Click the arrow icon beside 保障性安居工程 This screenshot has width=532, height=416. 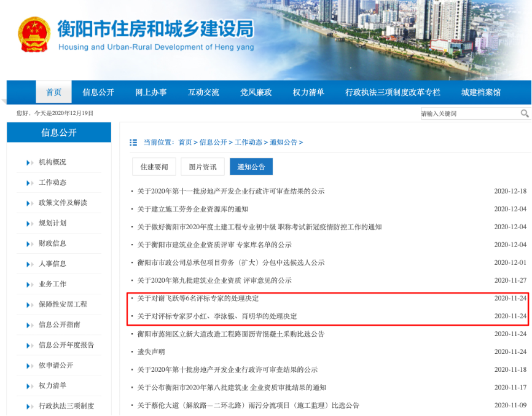[x=29, y=305]
